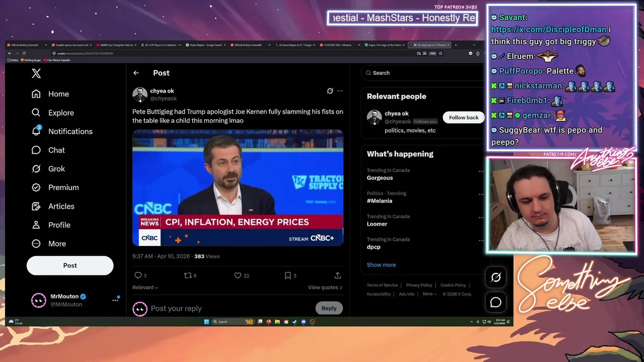Click the floating Grok button
Viewport: 644px width, 362px height.
[x=496, y=277]
